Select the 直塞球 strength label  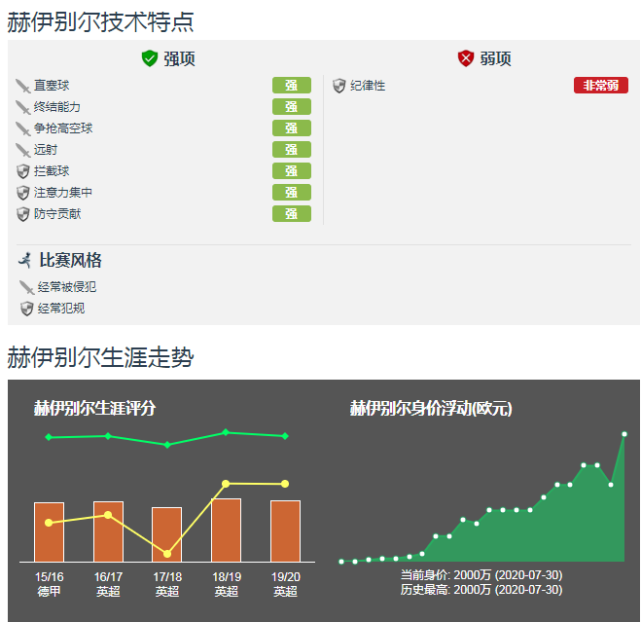(52, 85)
